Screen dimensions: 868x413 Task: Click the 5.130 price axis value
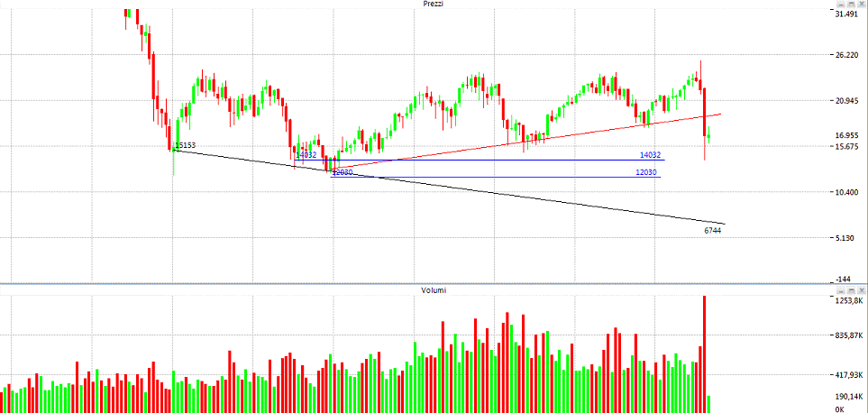pyautogui.click(x=845, y=238)
